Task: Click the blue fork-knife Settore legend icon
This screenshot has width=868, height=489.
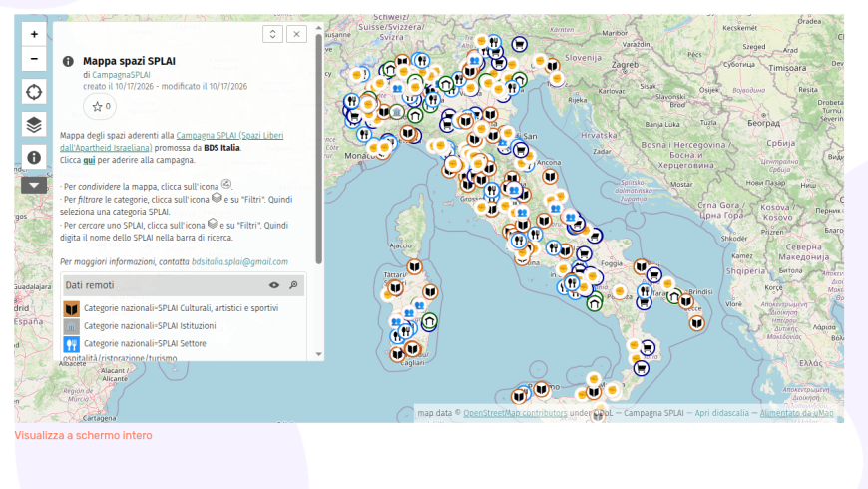Action: [72, 344]
